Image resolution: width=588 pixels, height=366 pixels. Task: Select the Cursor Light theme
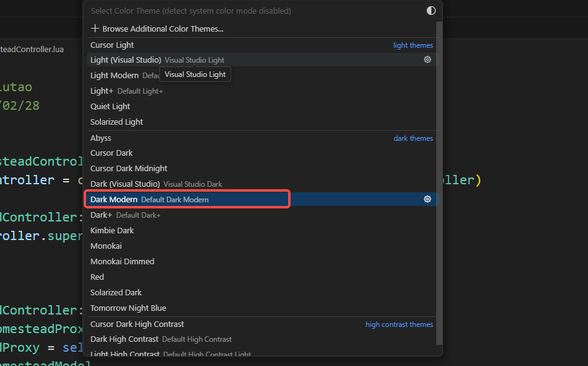[x=261, y=45]
